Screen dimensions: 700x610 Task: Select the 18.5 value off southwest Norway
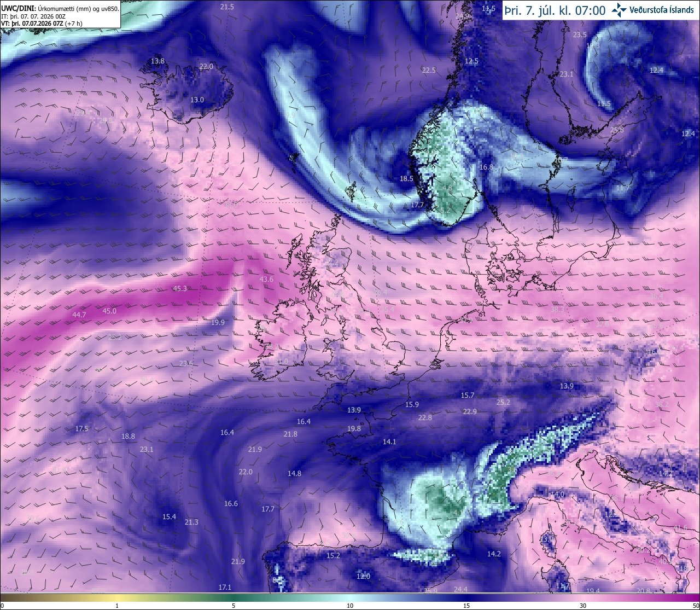[406, 178]
